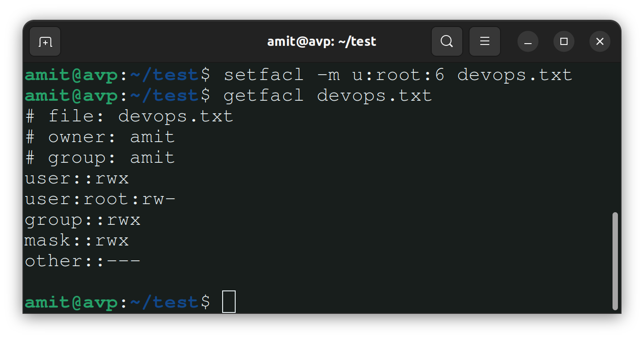This screenshot has height=339, width=644.
Task: Click the group::rwx output line
Action: [x=83, y=220]
